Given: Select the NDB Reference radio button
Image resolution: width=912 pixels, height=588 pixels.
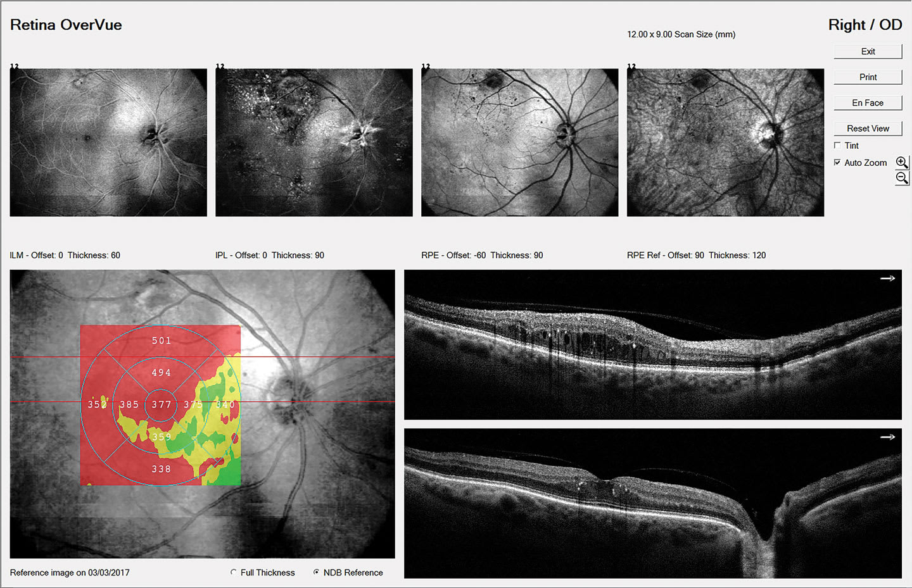Looking at the screenshot, I should [316, 572].
